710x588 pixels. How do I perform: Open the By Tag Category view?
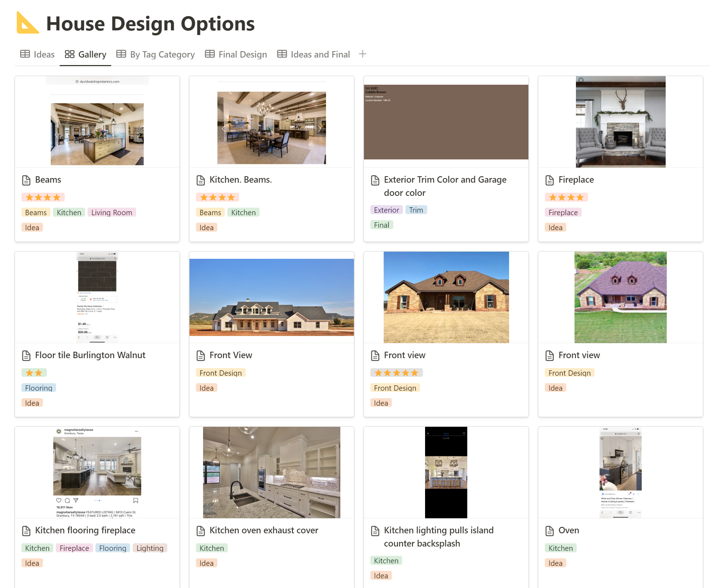click(156, 54)
